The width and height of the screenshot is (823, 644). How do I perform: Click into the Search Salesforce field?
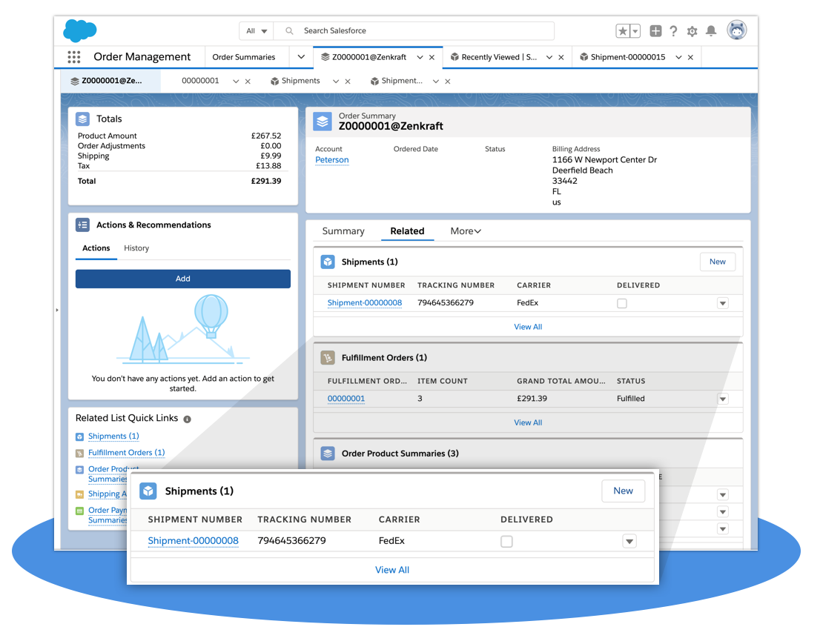tap(414, 31)
